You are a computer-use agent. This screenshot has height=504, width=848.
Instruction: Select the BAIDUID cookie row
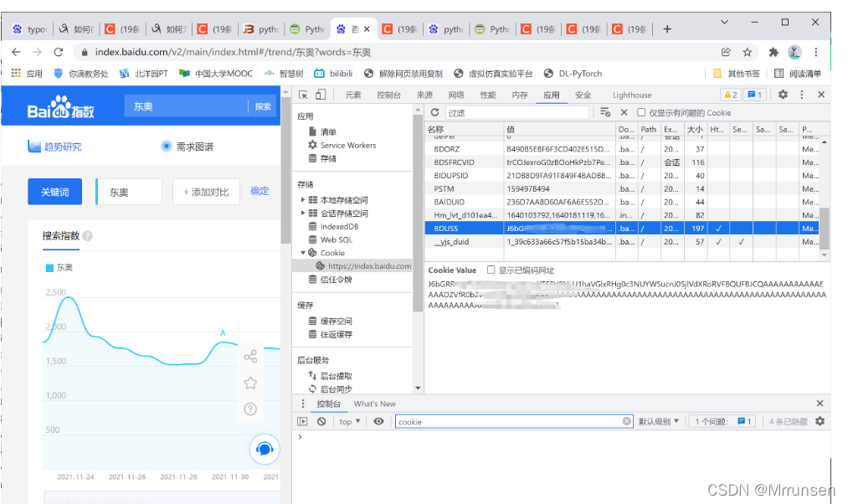(x=622, y=202)
